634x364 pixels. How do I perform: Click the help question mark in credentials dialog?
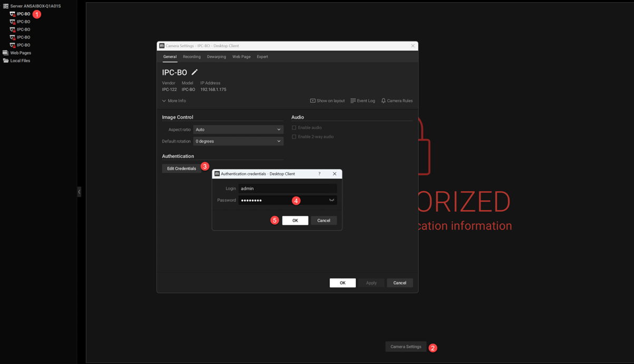[x=319, y=174]
